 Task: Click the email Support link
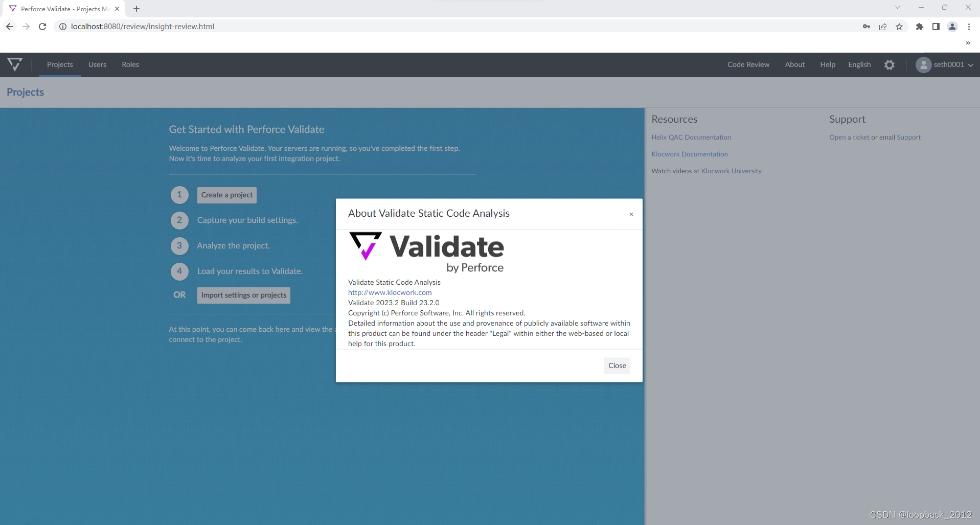pyautogui.click(x=908, y=137)
